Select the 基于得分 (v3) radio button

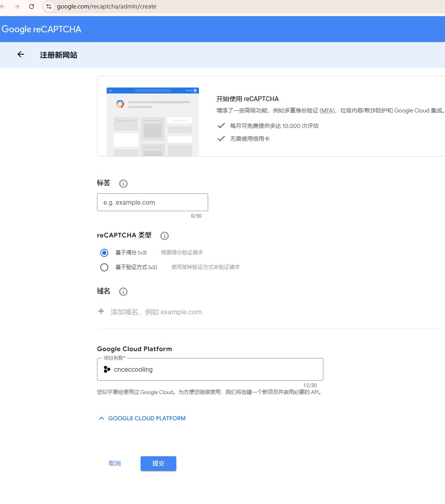(x=104, y=252)
